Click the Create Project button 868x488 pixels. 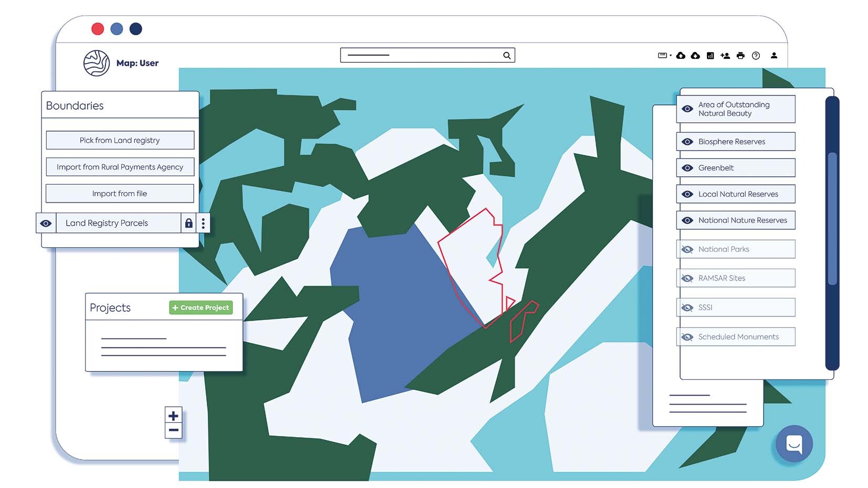coord(200,308)
